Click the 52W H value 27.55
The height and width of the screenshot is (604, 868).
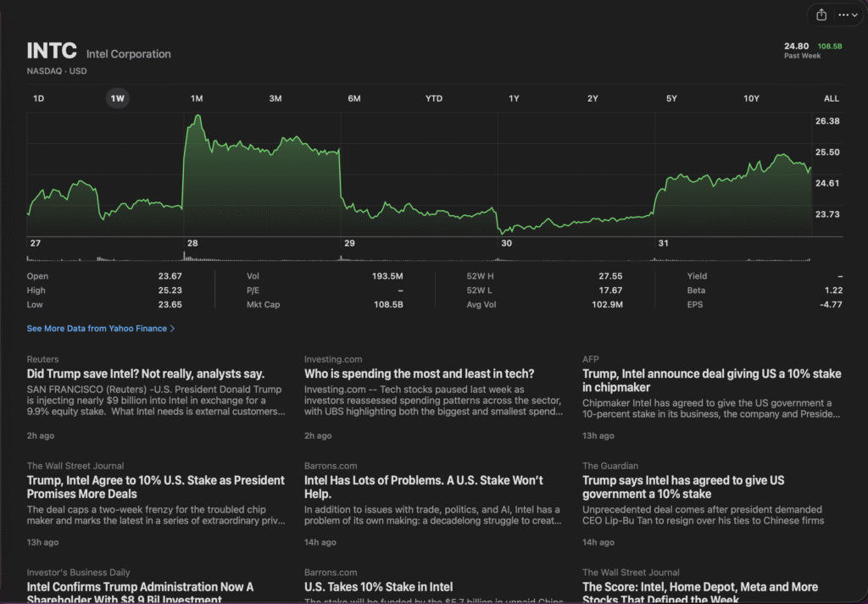pyautogui.click(x=610, y=276)
